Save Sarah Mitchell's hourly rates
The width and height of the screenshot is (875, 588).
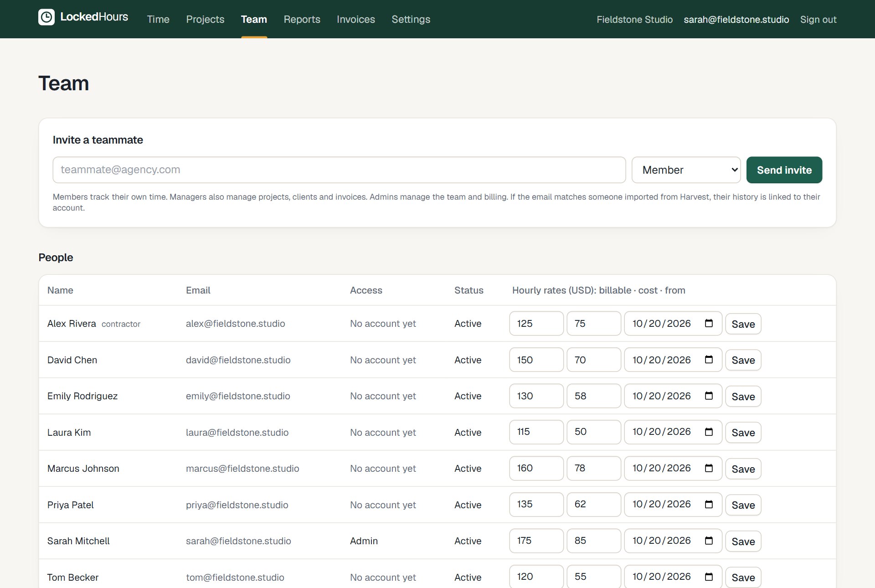[743, 541]
